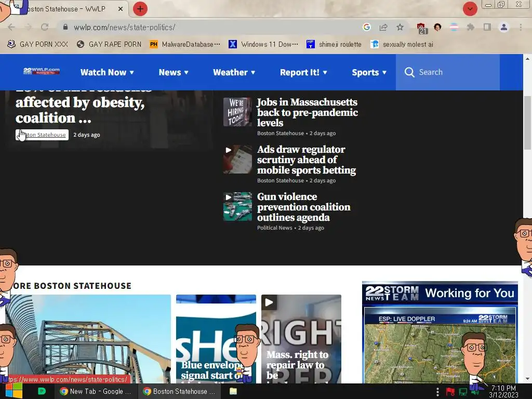
Task: Click the Google icon in address bar
Action: pos(366,27)
